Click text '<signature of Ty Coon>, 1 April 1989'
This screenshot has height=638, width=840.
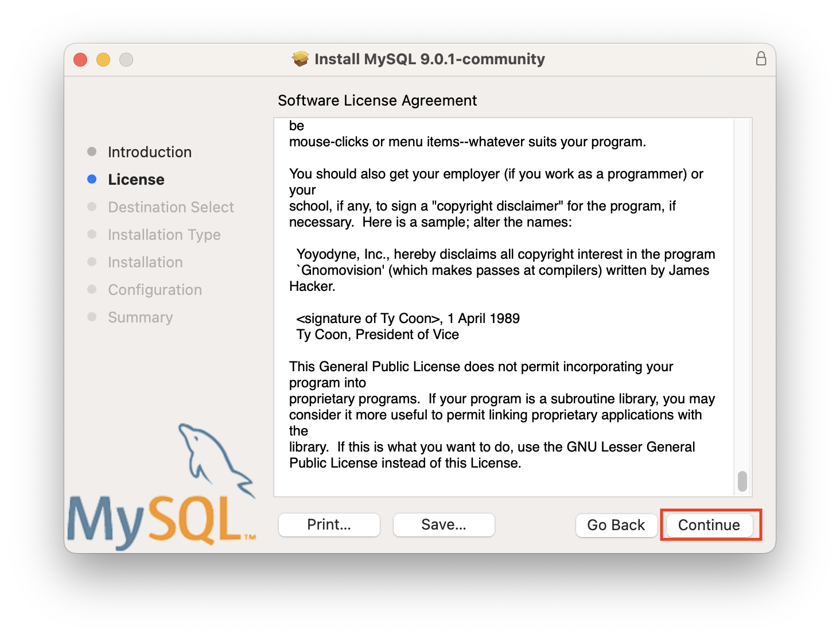(408, 318)
